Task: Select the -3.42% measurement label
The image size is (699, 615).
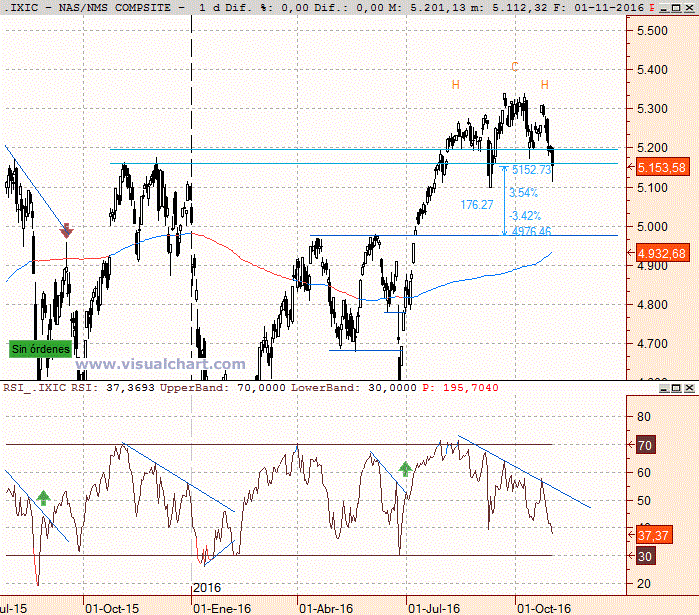Action: (526, 216)
